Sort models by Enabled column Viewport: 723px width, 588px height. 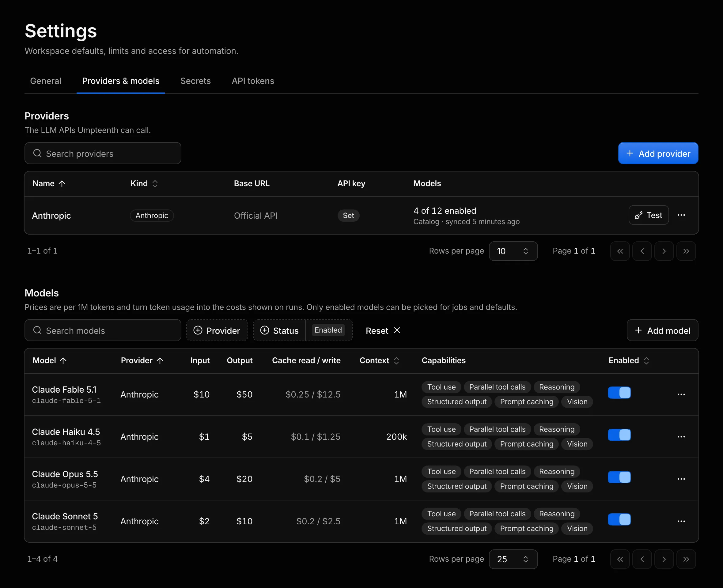629,360
